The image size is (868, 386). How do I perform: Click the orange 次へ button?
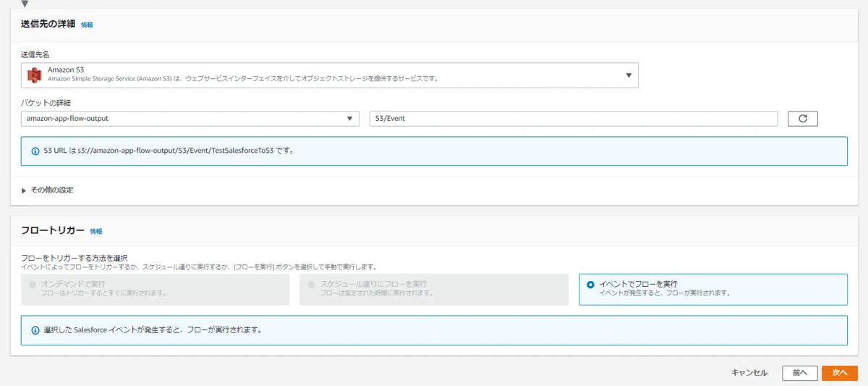[840, 372]
